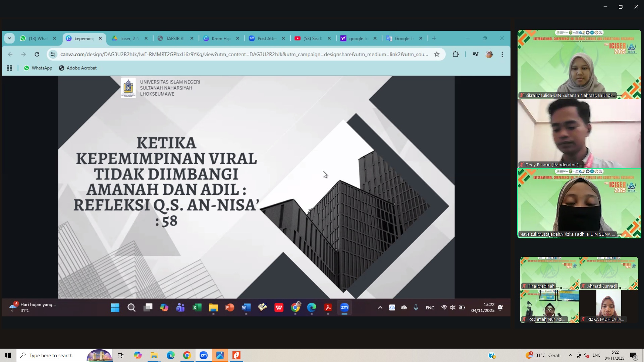This screenshot has height=362, width=644.
Task: Click the Zoom icon in shared taskbar
Action: (344, 308)
